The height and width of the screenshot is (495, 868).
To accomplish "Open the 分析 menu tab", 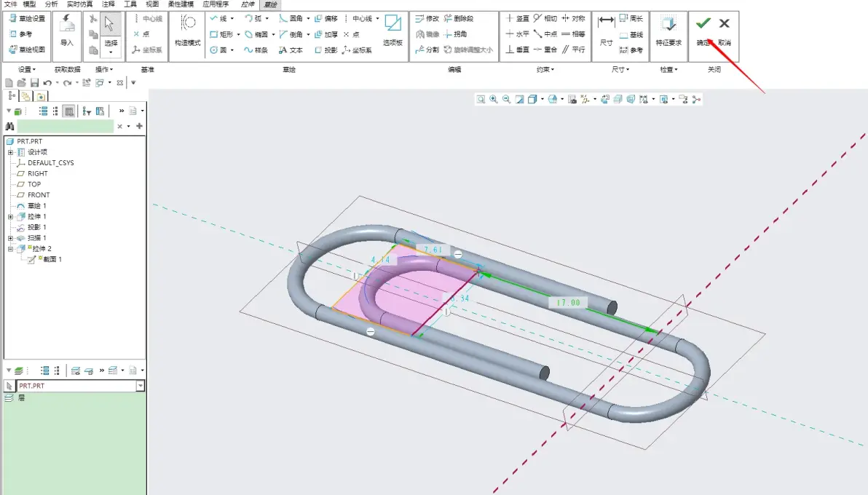I will click(51, 4).
